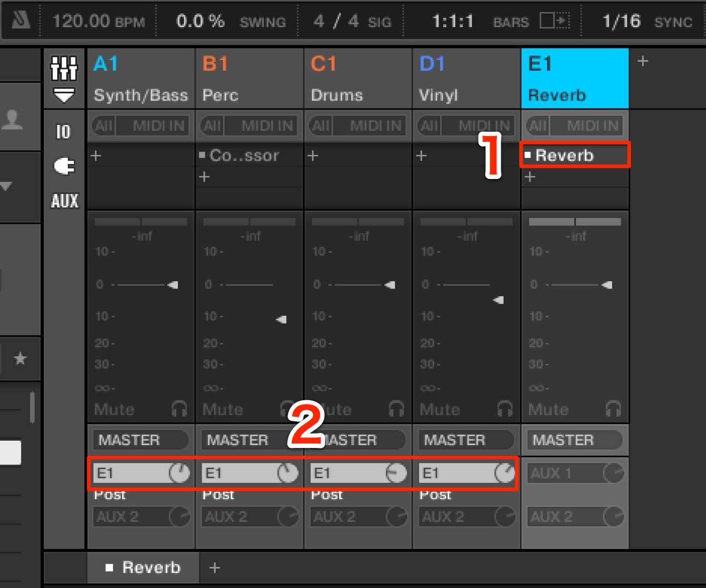This screenshot has height=588, width=706.
Task: Click the 0.0 % swing value
Action: click(200, 21)
